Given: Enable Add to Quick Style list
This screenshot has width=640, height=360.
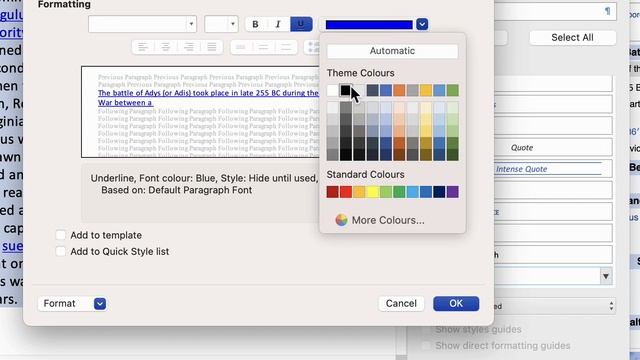Looking at the screenshot, I should coord(60,251).
